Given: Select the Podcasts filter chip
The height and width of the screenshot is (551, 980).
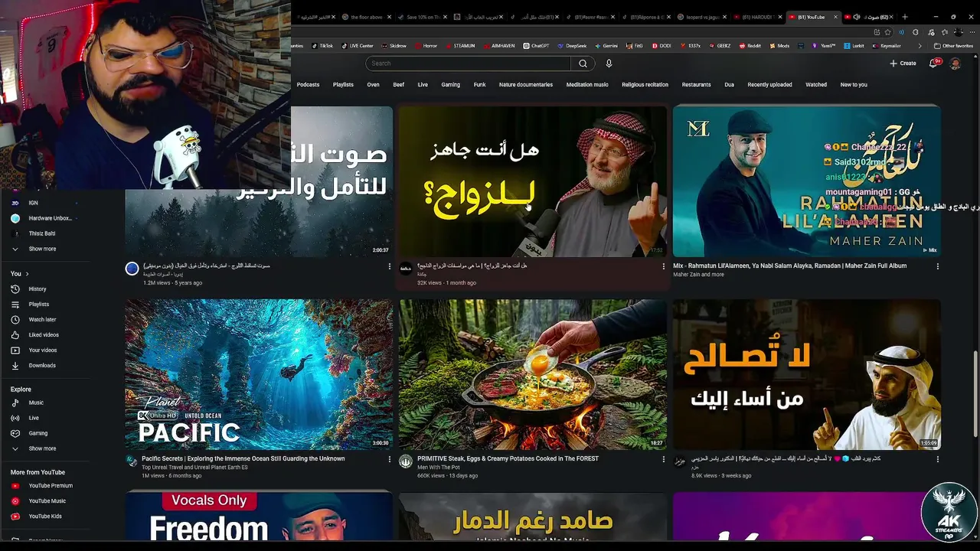Looking at the screenshot, I should (x=308, y=85).
